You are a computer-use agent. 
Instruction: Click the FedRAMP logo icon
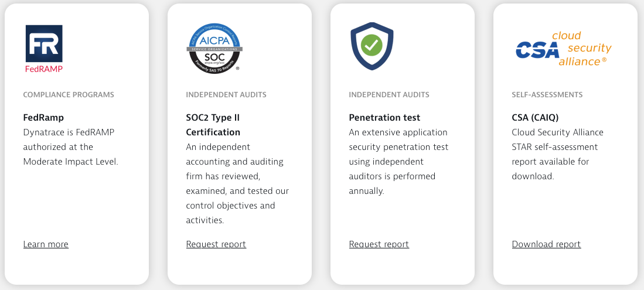[x=44, y=49]
